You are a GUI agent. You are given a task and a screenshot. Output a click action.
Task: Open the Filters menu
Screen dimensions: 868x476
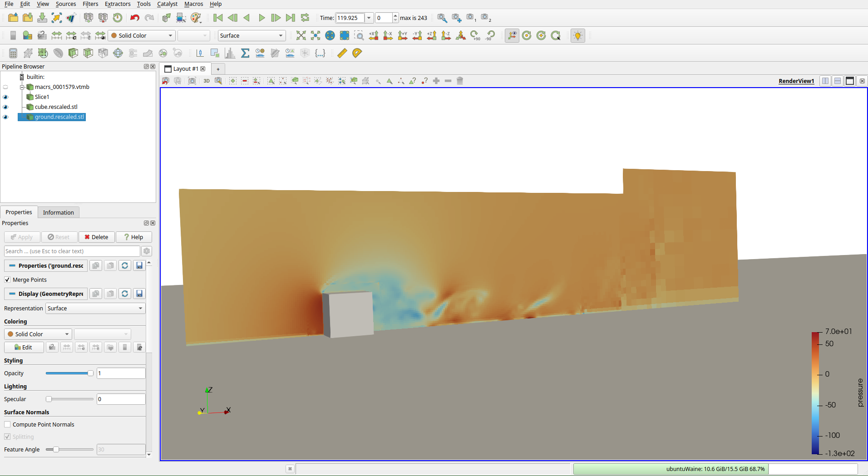(x=90, y=4)
